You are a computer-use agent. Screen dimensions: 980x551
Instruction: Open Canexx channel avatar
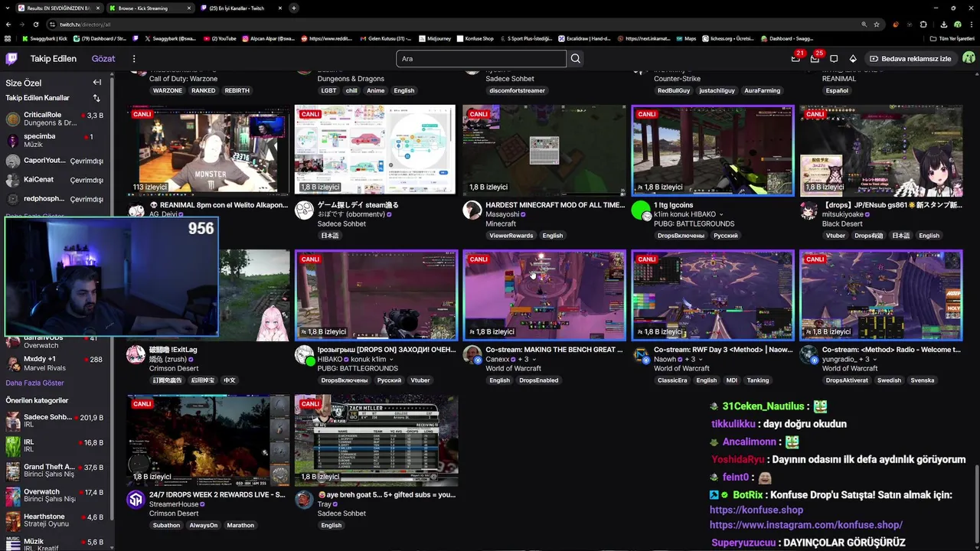point(472,355)
